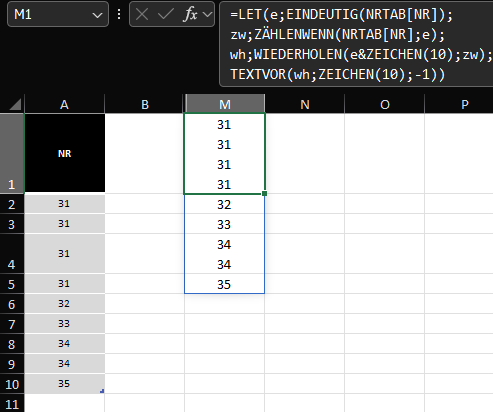Select row 6 header

[x=12, y=304]
